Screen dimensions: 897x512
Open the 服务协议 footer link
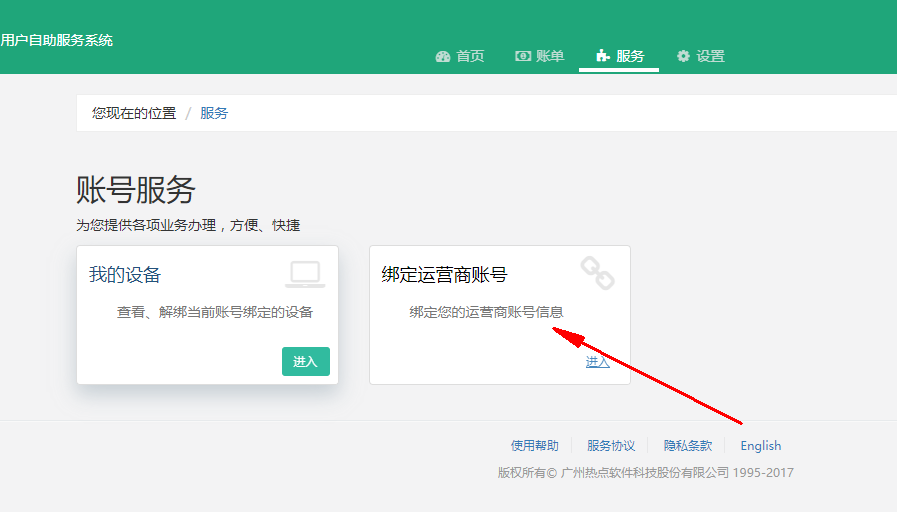611,446
